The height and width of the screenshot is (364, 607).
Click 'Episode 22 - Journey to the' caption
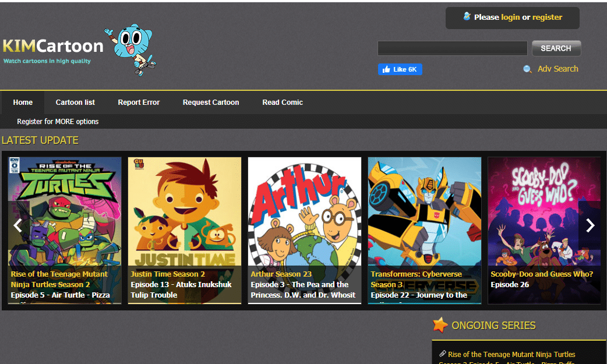[x=419, y=295]
